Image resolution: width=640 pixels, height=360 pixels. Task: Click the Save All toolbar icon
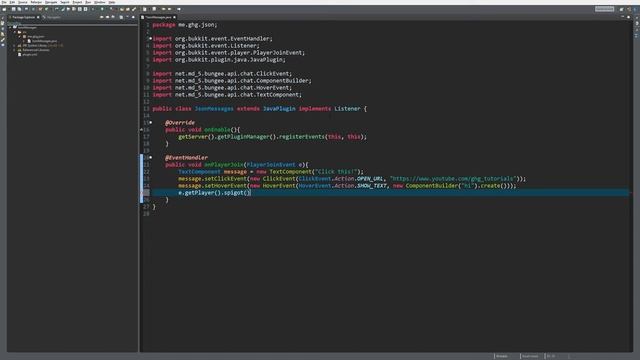coord(19,9)
